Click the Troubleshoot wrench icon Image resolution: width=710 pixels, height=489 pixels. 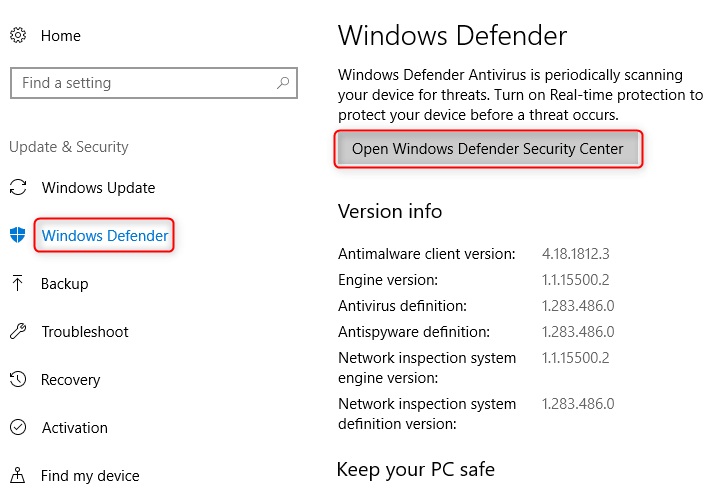click(x=18, y=332)
